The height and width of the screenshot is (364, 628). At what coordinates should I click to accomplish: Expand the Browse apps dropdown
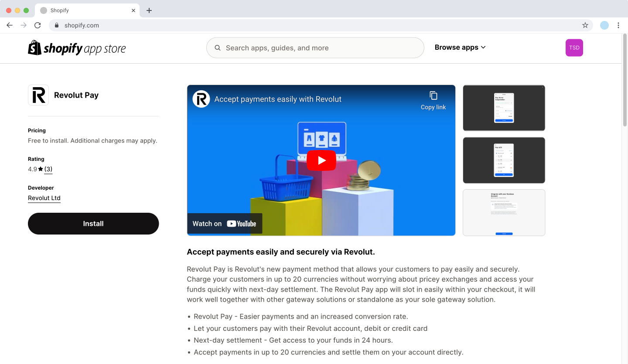[460, 48]
